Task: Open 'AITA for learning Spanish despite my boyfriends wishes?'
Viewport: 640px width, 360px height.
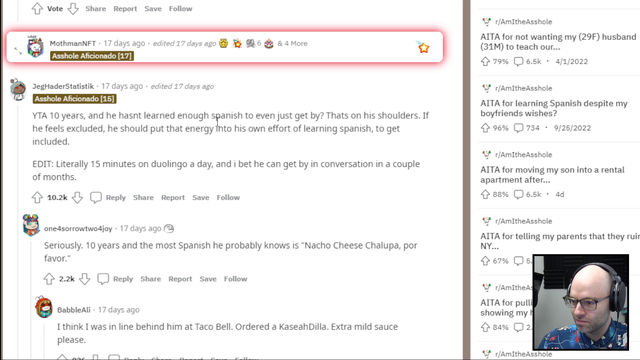Action: pyautogui.click(x=554, y=108)
